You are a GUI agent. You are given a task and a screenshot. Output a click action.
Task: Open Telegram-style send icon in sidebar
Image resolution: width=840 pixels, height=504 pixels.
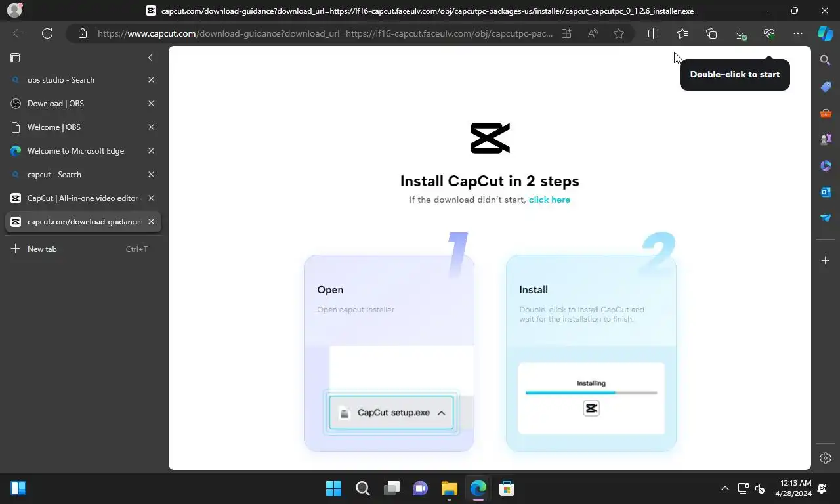(826, 218)
